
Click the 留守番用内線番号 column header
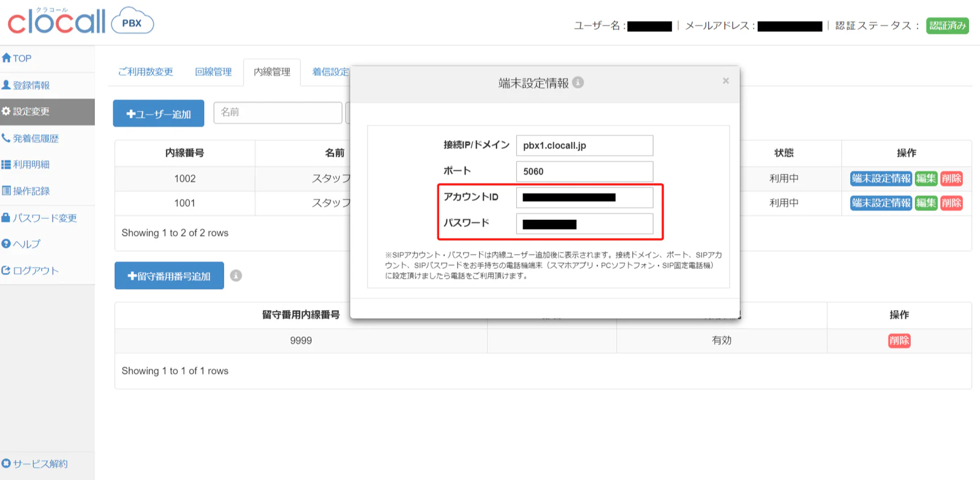tap(301, 315)
